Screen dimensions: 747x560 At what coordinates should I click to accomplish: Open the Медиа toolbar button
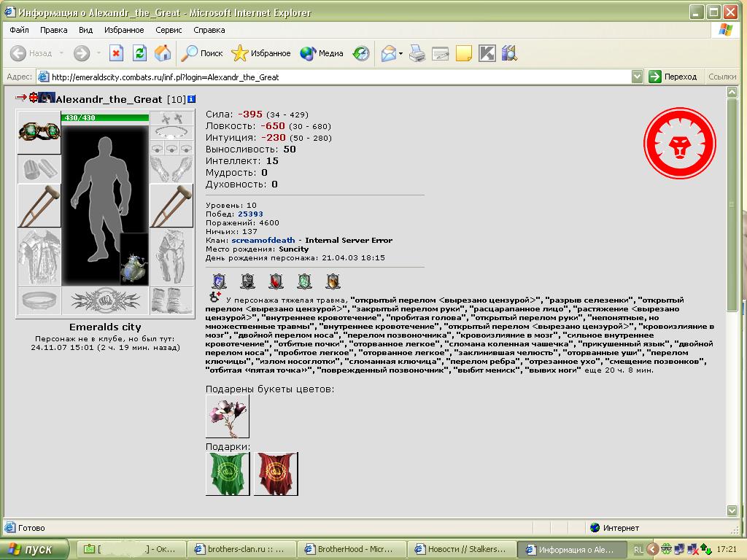click(x=322, y=53)
